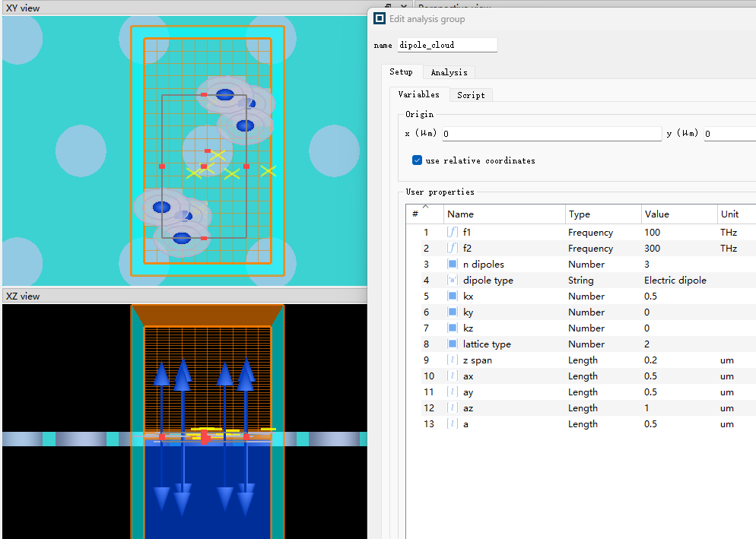This screenshot has width=756, height=539.
Task: Click the lattice type number icon
Action: [x=453, y=344]
